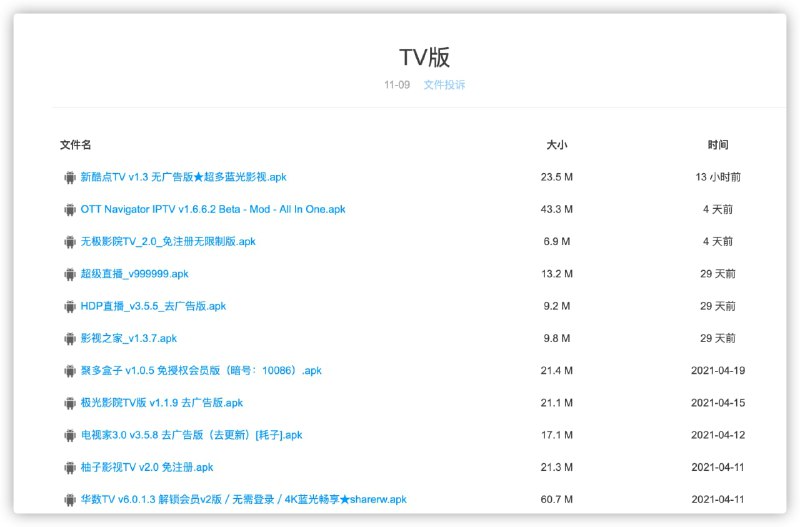This screenshot has width=800, height=527.
Task: Click the Android icon beside 柚子影视TV v2.0
Action: 70,468
